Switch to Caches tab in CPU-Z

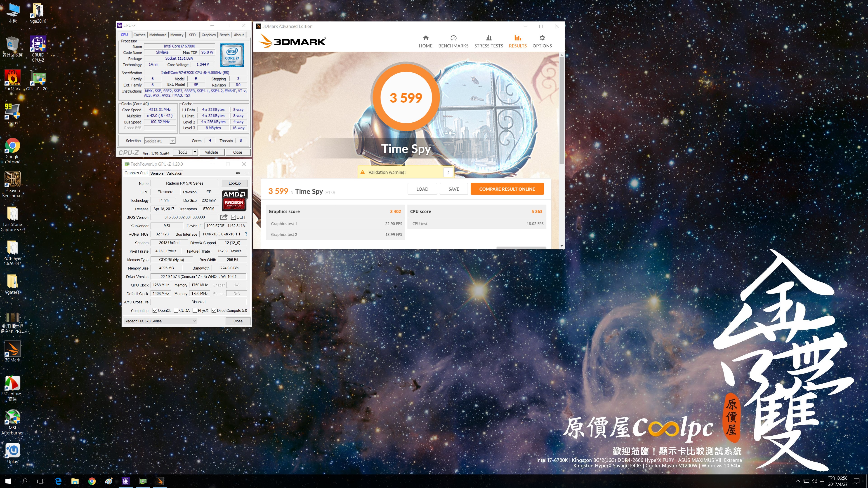coord(139,35)
